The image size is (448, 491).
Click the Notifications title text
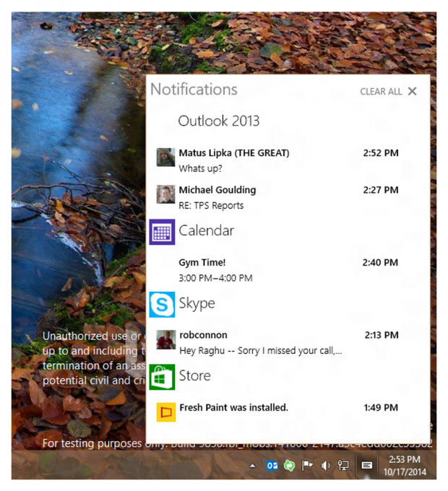coord(194,90)
